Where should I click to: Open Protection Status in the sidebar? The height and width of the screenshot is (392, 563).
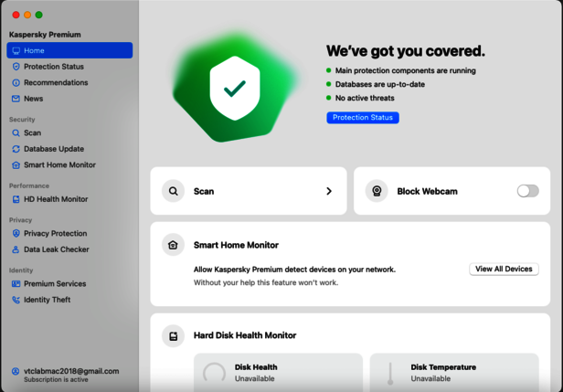point(53,67)
